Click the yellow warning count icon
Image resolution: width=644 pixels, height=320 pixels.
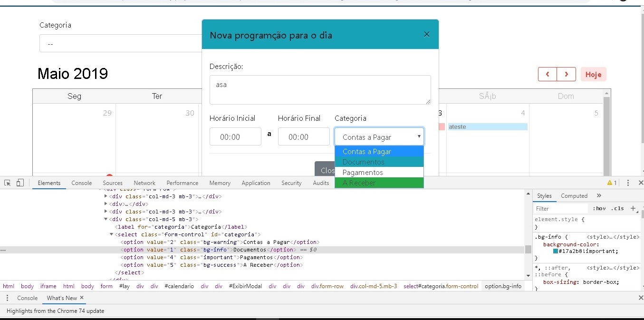tap(612, 183)
